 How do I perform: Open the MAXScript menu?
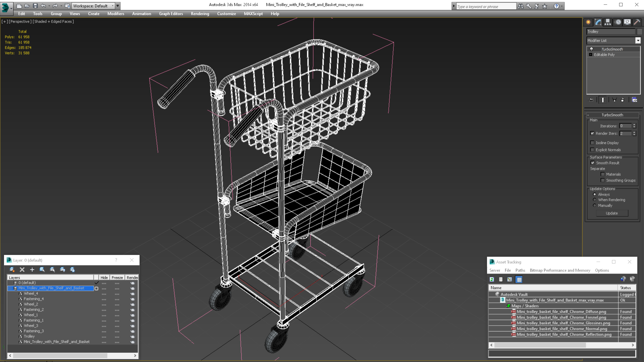[253, 14]
